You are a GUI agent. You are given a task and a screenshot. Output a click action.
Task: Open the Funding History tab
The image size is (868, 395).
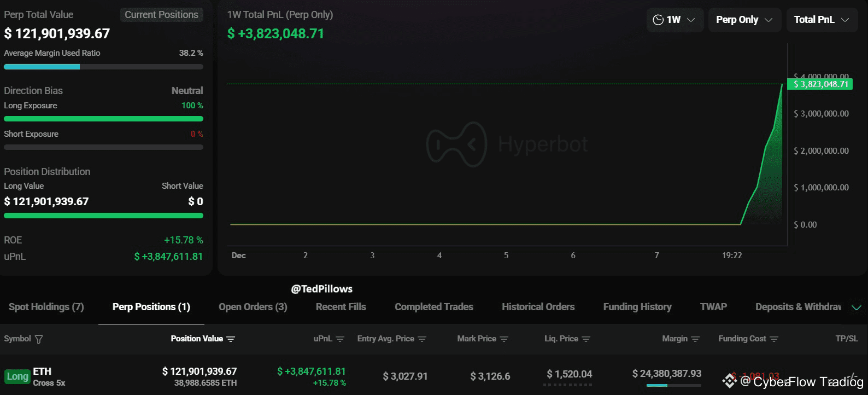click(637, 307)
